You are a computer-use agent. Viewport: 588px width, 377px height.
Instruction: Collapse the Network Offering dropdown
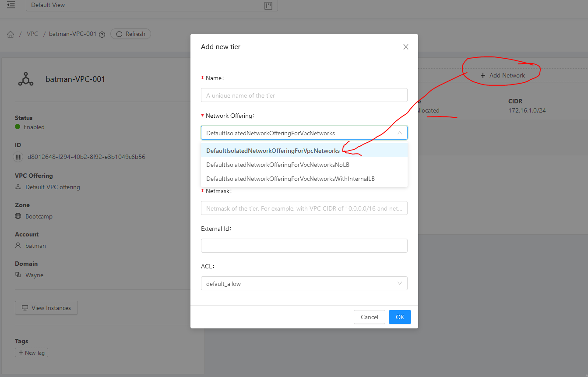[399, 133]
